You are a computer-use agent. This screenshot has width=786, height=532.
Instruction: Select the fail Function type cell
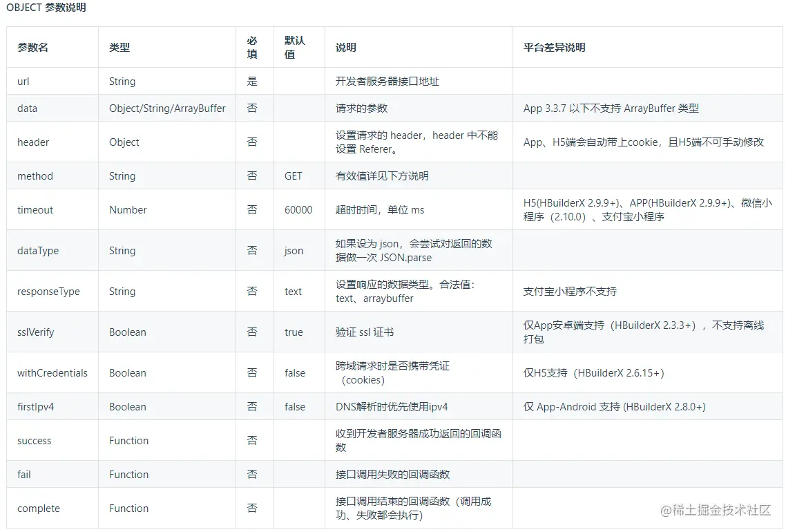[x=128, y=474]
